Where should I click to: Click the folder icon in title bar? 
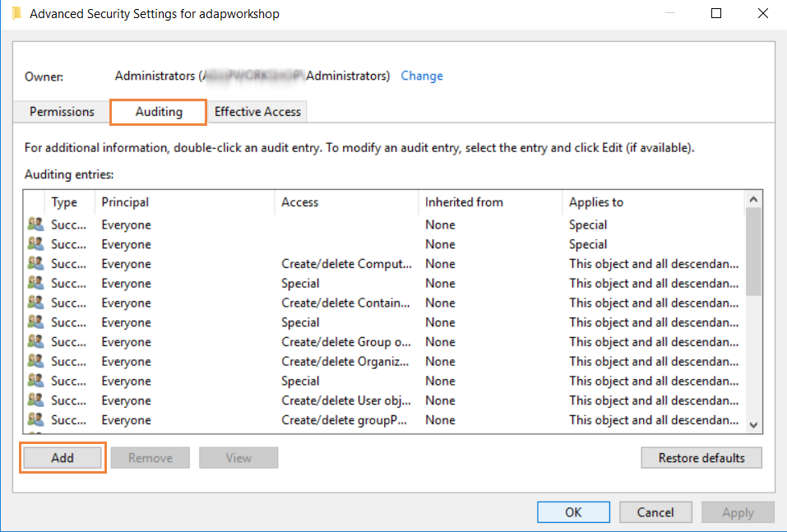16,13
